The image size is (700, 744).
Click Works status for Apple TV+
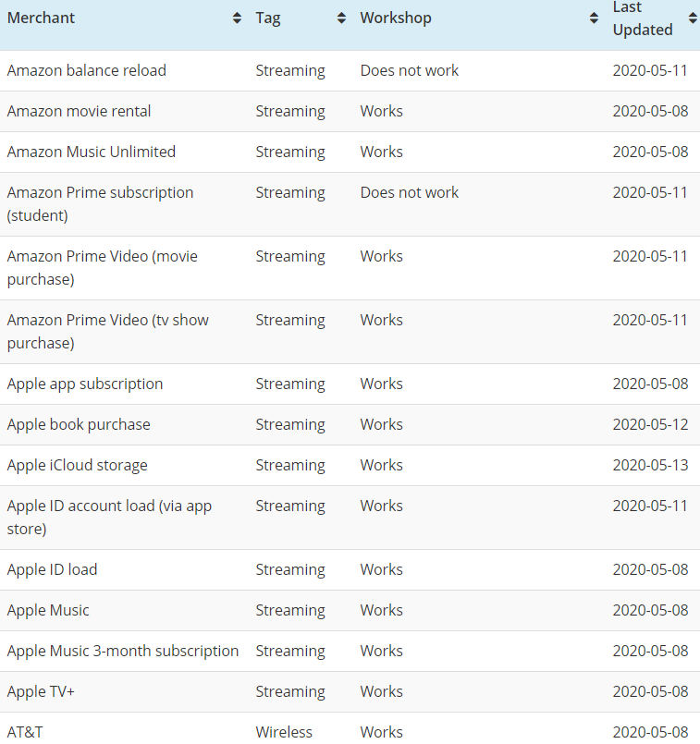[382, 692]
